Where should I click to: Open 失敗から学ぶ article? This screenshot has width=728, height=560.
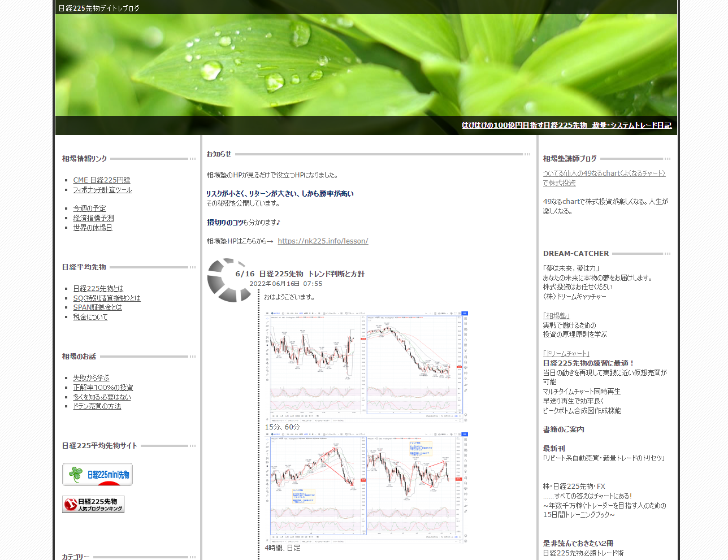tap(92, 378)
